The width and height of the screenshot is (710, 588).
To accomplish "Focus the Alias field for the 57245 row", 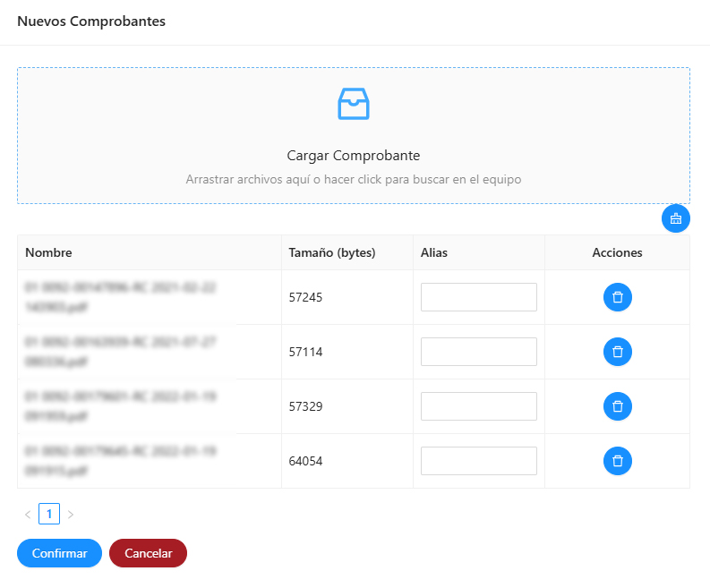I will pos(479,297).
